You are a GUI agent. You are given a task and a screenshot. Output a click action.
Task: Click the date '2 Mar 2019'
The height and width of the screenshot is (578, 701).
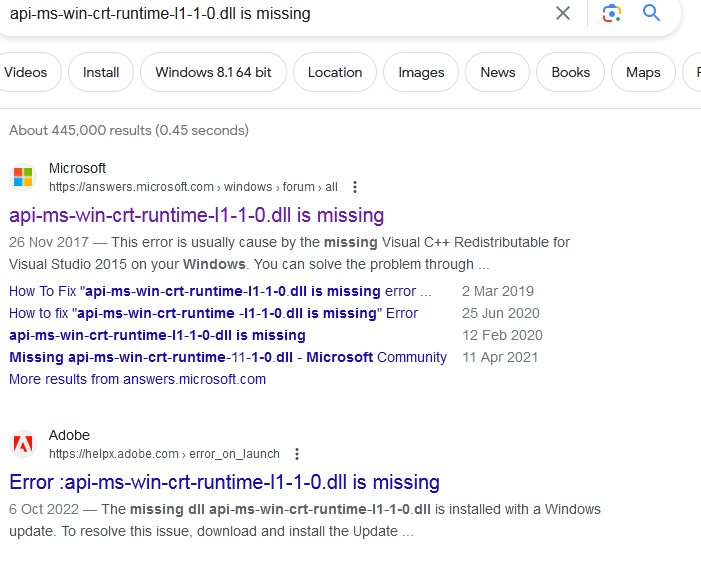pos(498,291)
